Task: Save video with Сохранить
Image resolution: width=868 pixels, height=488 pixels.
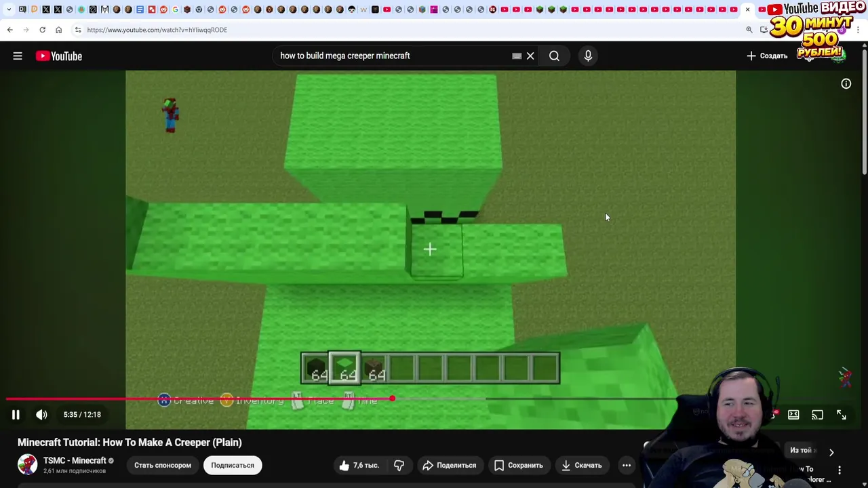Action: (519, 466)
